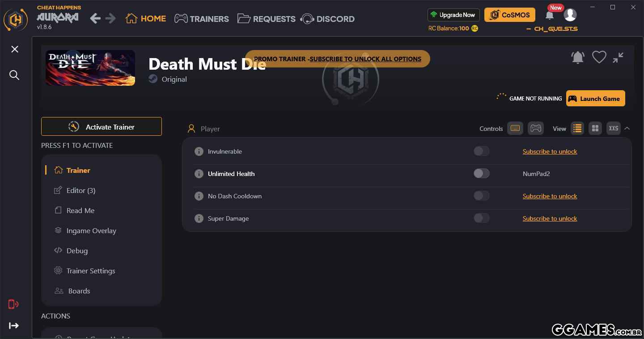Toggle the Invulnerable switch
644x339 pixels.
[x=481, y=151]
